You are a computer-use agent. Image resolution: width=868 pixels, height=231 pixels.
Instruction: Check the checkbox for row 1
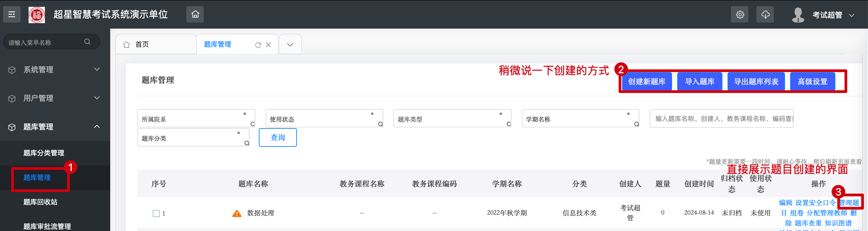(156, 214)
